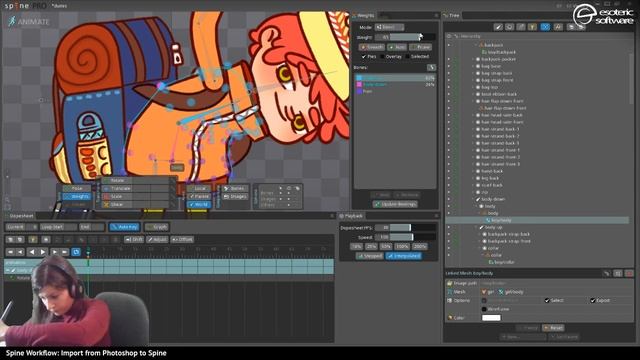Viewport: 640px width, 360px height.
Task: Open the white Color swatch
Action: point(491,318)
